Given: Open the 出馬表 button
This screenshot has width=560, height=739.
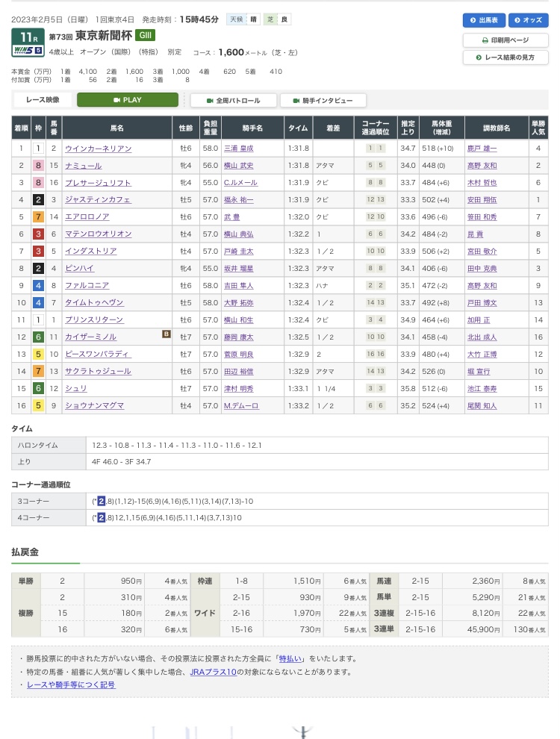Looking at the screenshot, I should pyautogui.click(x=484, y=20).
